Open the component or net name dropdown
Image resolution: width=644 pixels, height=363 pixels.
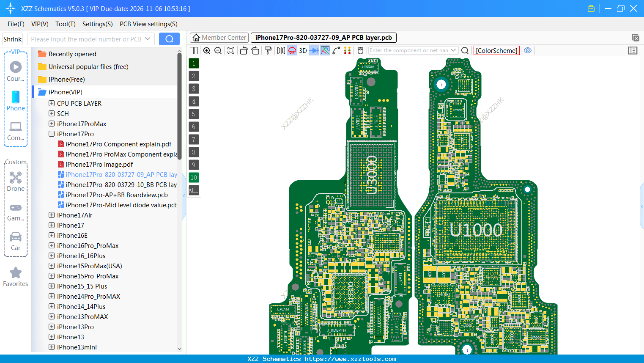pyautogui.click(x=452, y=50)
